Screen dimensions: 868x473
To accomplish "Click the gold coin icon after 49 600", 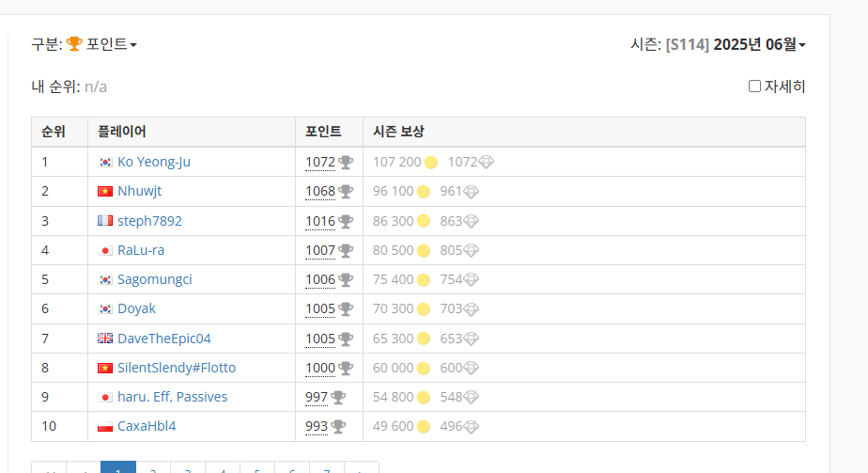I will (424, 427).
